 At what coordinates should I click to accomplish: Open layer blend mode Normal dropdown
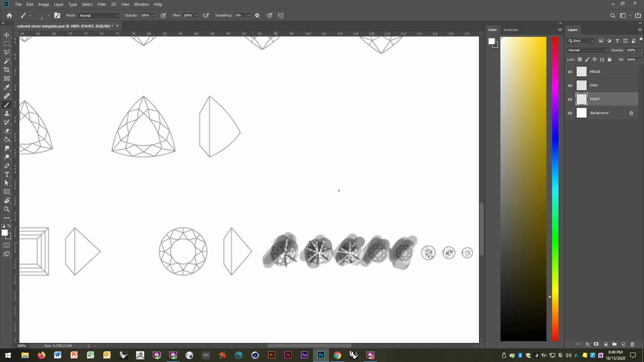pos(588,50)
